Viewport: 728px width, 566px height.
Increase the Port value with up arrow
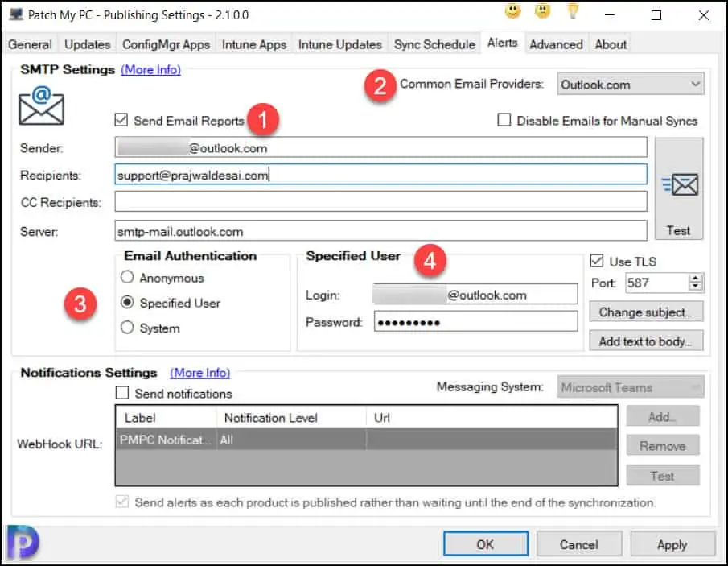point(695,278)
